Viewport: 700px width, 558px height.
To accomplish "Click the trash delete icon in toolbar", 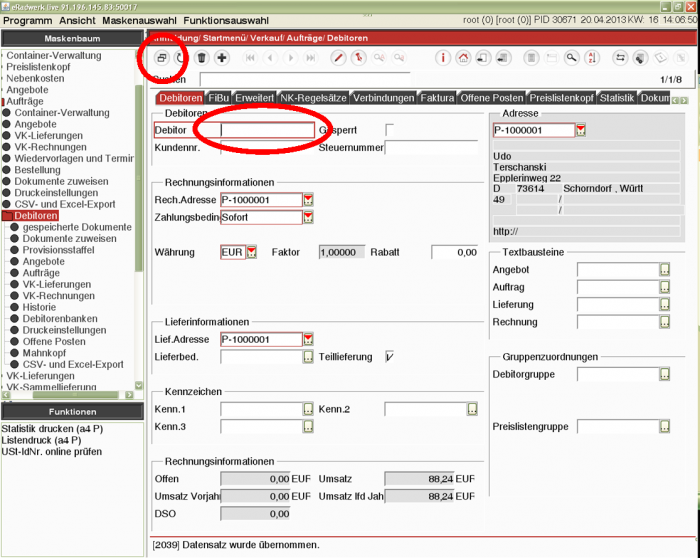I will 202,58.
